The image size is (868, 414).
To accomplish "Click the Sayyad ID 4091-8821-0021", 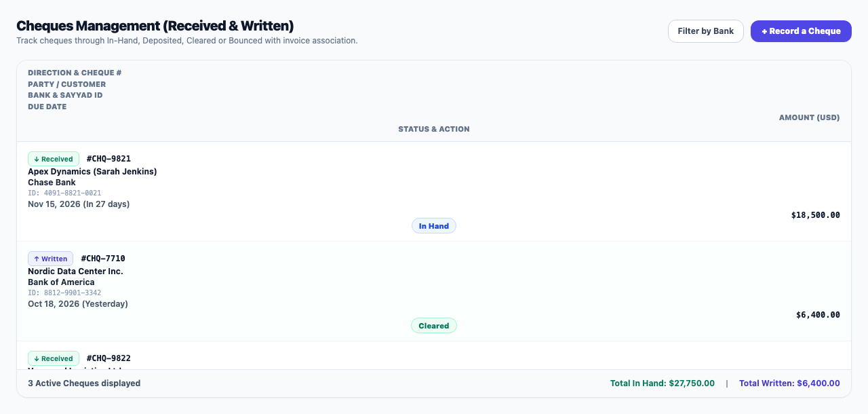I will pos(64,193).
